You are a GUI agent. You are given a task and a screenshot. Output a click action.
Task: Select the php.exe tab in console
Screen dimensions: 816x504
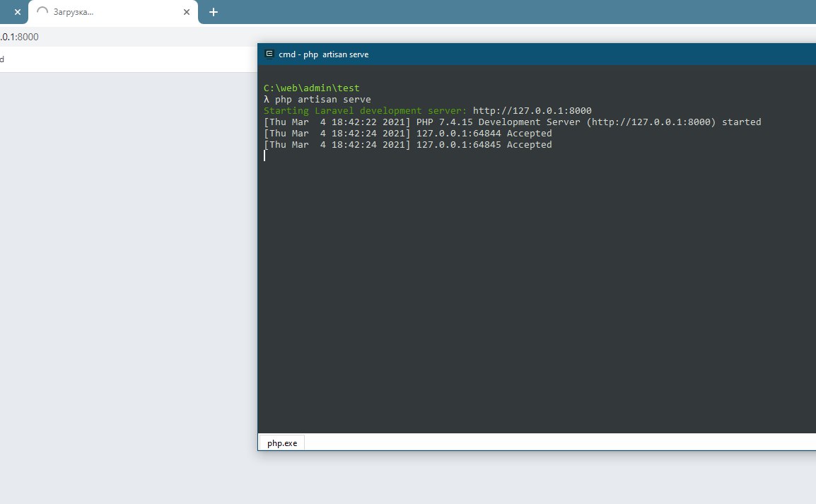click(x=282, y=443)
